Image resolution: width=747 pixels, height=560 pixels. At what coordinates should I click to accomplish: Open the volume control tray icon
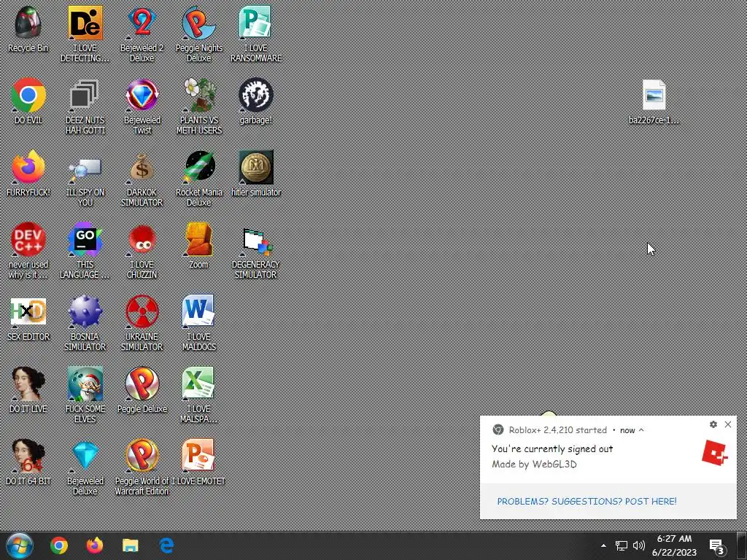pos(639,545)
